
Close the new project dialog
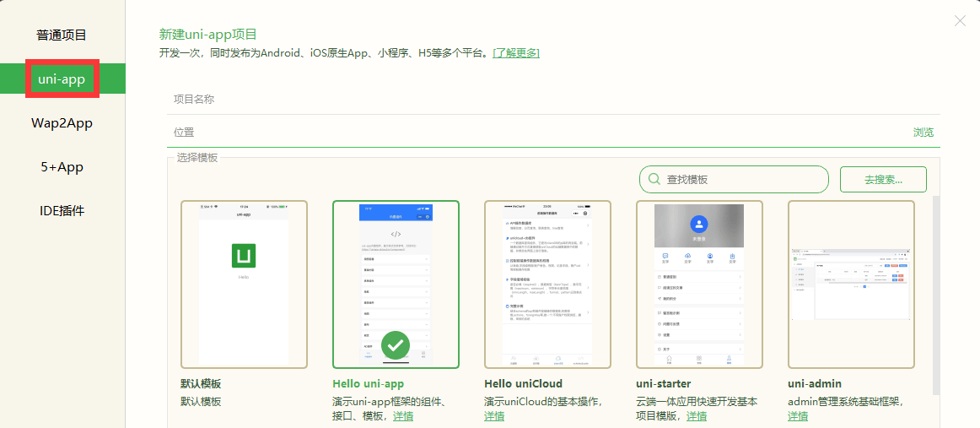click(960, 20)
